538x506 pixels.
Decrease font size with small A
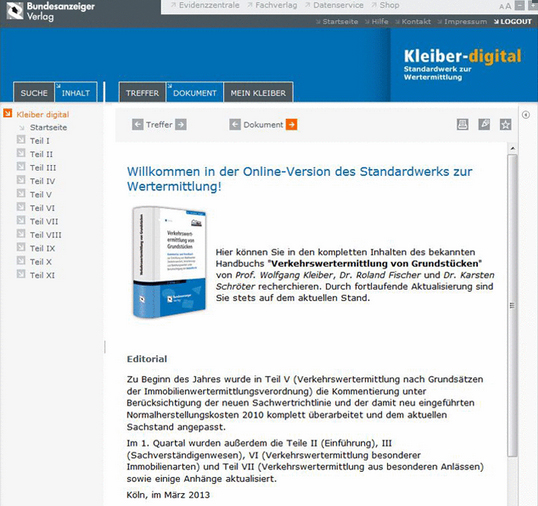[x=501, y=7]
